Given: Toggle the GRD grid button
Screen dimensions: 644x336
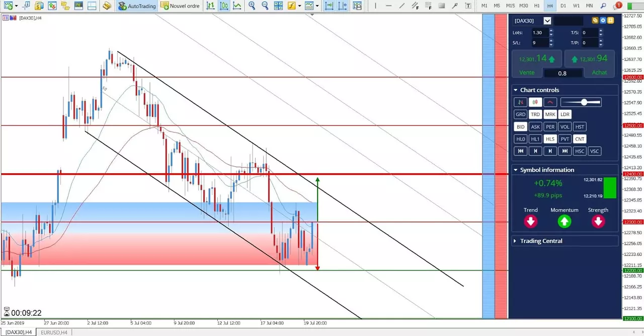Looking at the screenshot, I should pyautogui.click(x=520, y=114).
